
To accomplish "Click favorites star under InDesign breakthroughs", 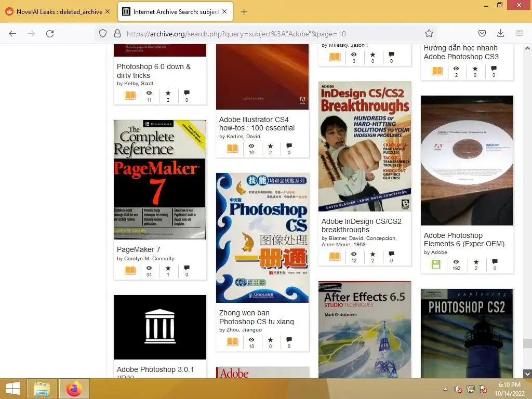I will [373, 254].
